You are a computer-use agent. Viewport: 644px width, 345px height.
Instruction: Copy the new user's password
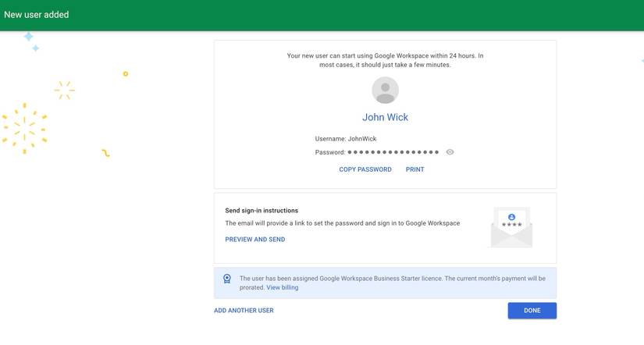365,169
